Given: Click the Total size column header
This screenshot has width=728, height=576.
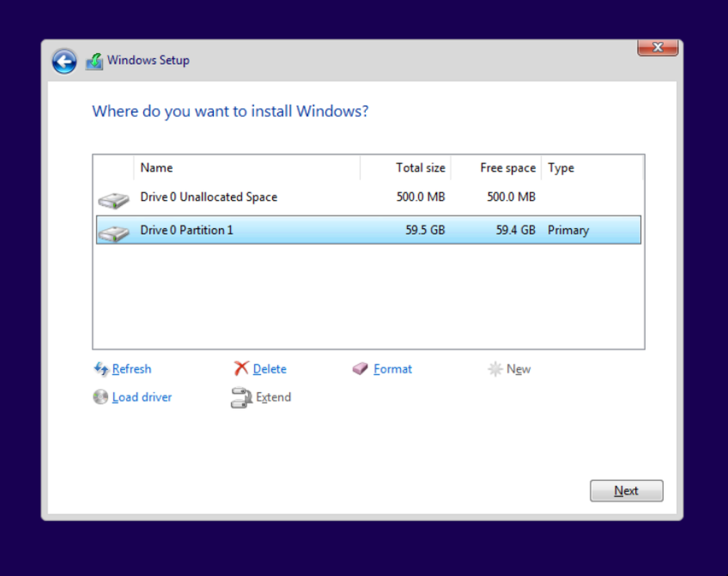Looking at the screenshot, I should pos(405,168).
